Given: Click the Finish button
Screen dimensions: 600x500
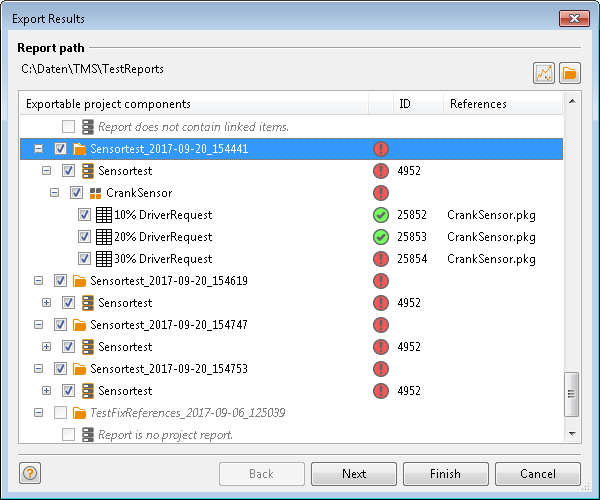Looking at the screenshot, I should 446,474.
